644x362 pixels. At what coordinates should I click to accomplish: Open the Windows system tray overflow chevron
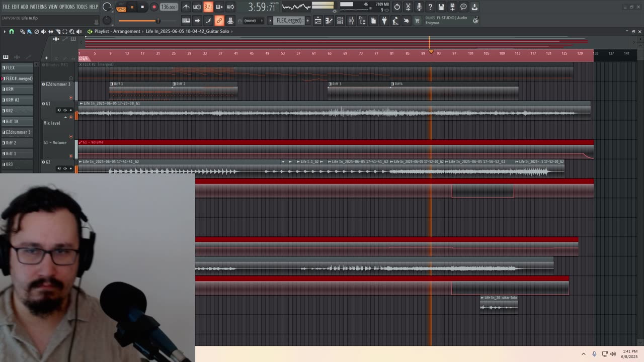[584, 354]
